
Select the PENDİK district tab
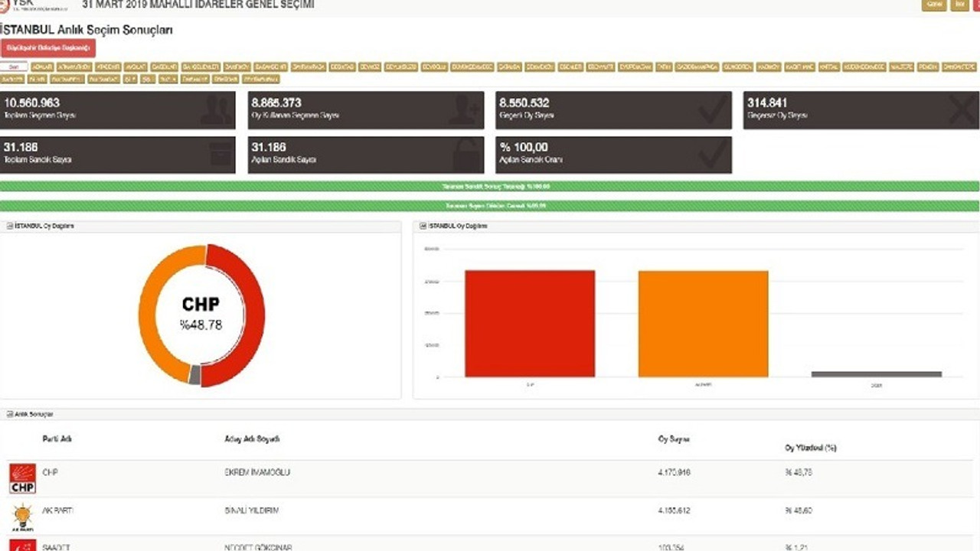click(928, 67)
